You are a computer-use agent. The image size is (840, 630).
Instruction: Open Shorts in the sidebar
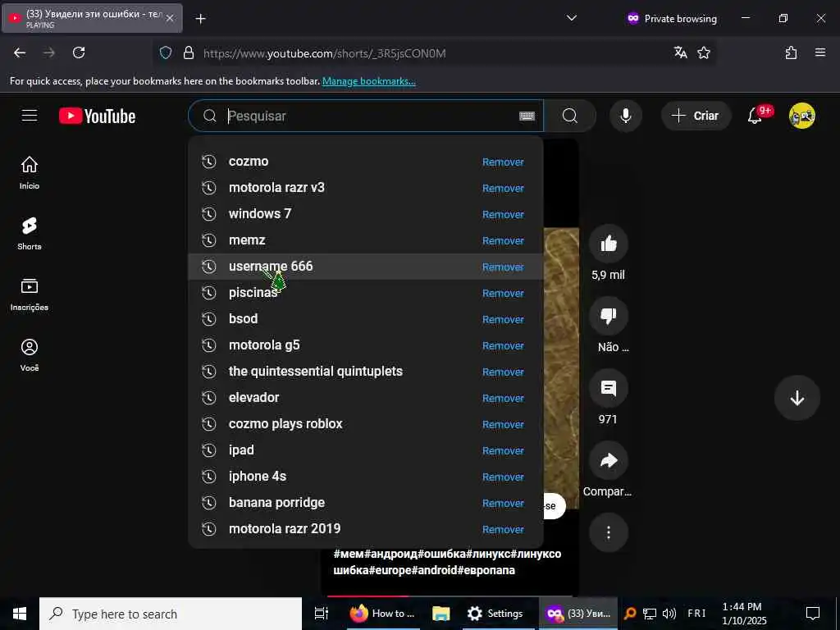click(30, 234)
